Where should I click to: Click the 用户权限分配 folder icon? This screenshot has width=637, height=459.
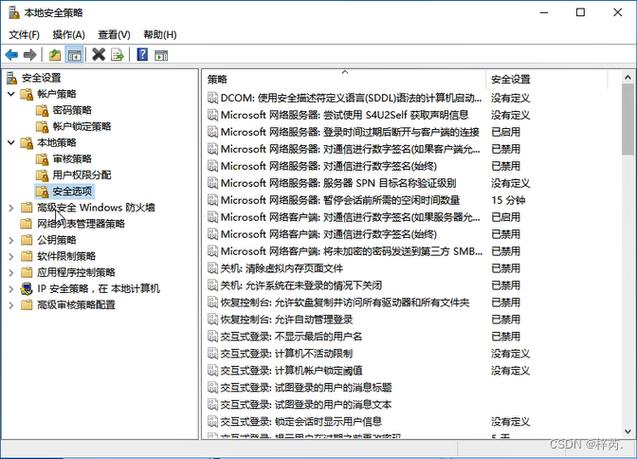point(42,175)
